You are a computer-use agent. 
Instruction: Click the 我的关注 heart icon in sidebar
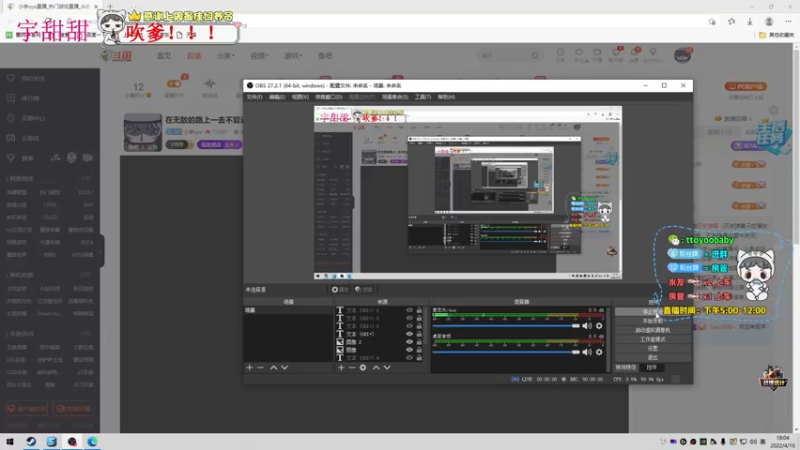[11, 78]
